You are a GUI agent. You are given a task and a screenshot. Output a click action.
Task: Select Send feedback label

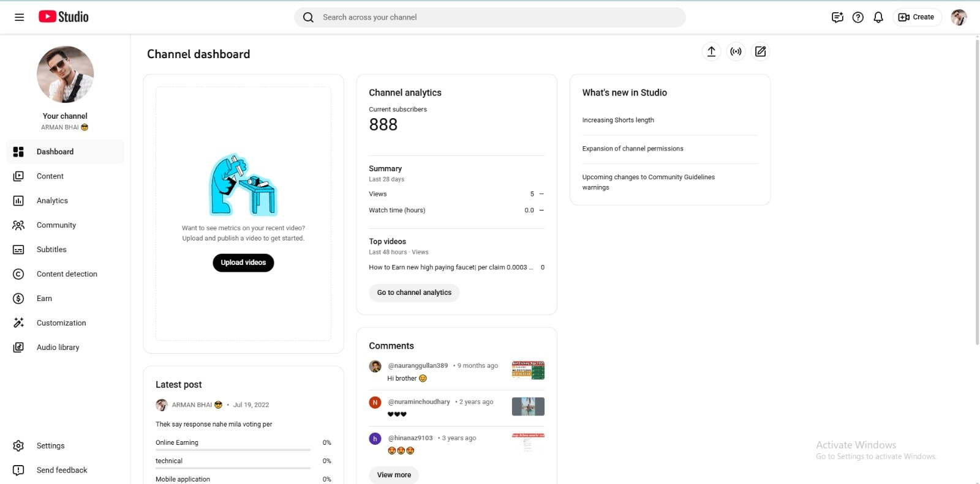click(62, 471)
